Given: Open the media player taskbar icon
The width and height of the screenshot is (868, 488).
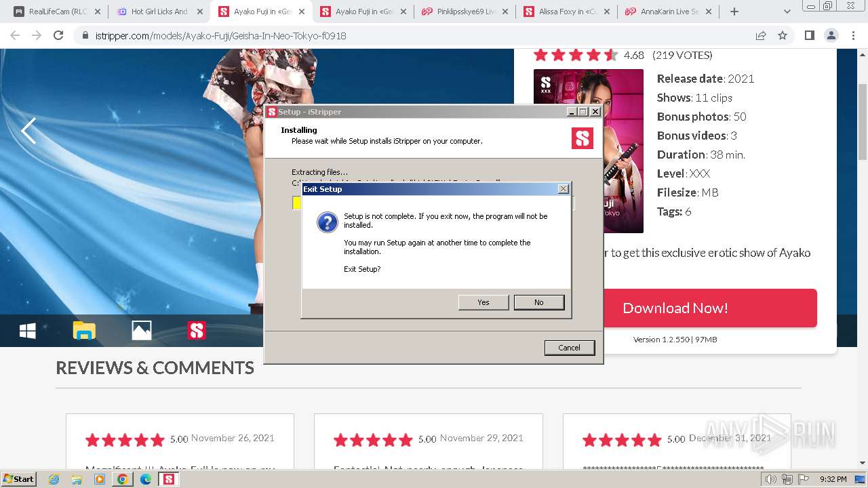Looking at the screenshot, I should (x=100, y=479).
